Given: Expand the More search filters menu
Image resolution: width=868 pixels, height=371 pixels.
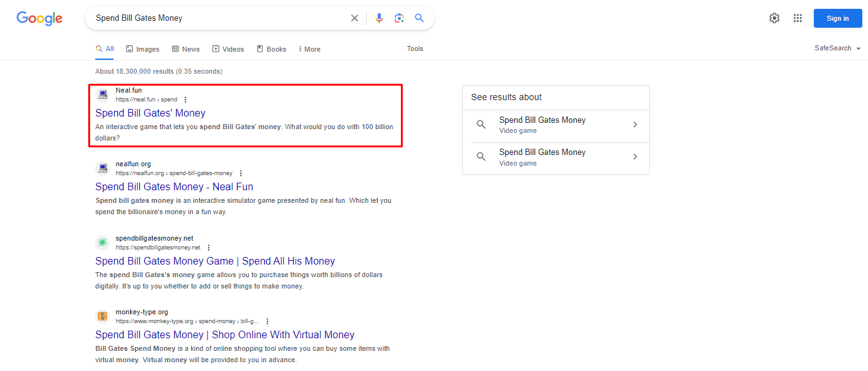Looking at the screenshot, I should [x=309, y=49].
